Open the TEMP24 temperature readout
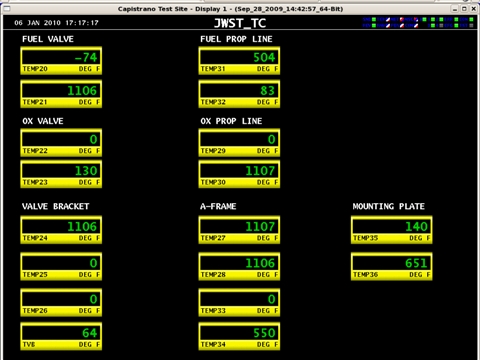This screenshot has width=480, height=360. (61, 230)
